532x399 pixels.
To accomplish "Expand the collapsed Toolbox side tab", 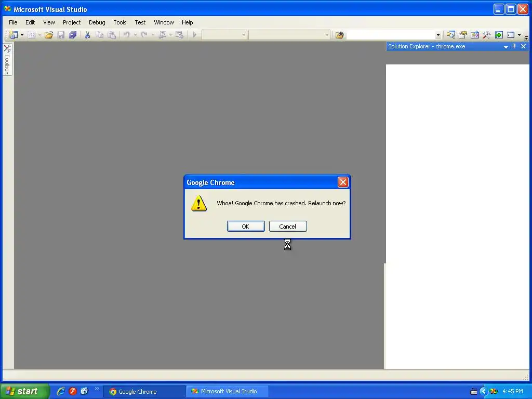I will coord(7,60).
